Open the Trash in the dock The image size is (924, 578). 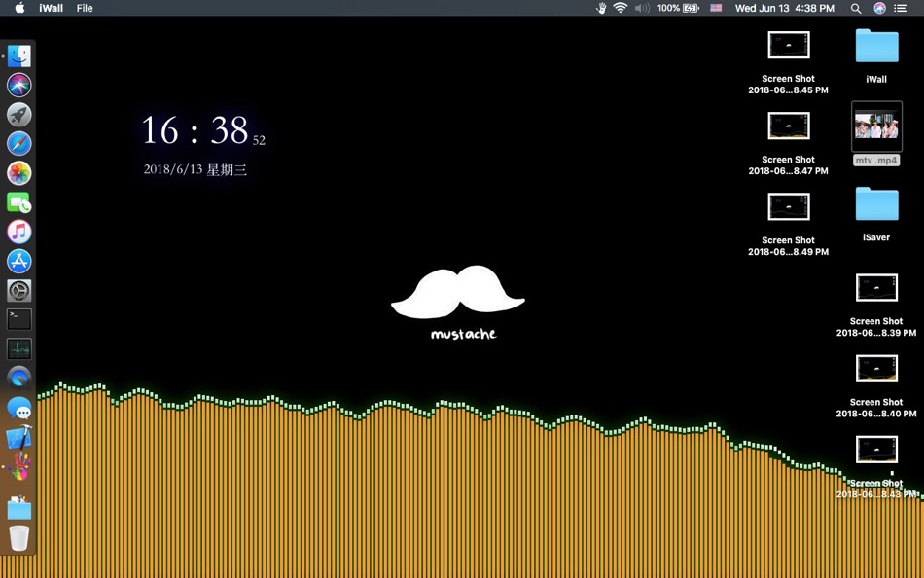(x=19, y=538)
